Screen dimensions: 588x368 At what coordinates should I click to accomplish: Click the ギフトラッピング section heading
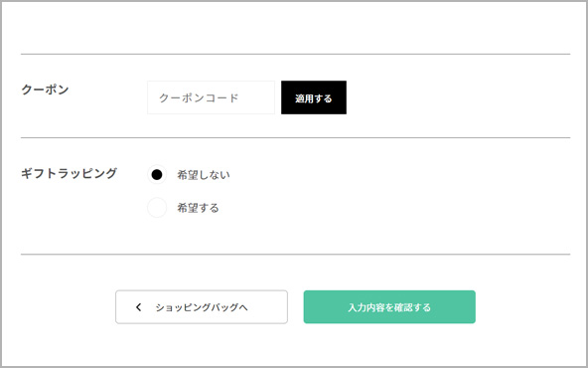click(69, 173)
